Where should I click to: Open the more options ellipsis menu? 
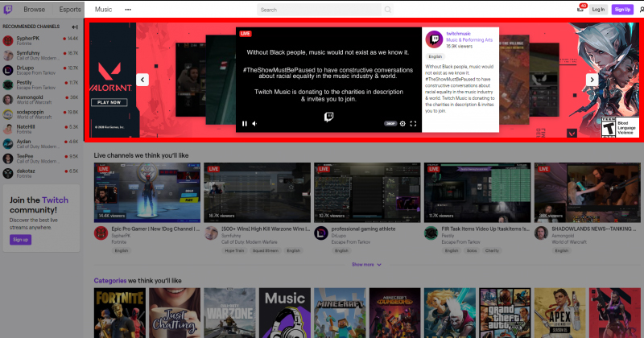128,10
